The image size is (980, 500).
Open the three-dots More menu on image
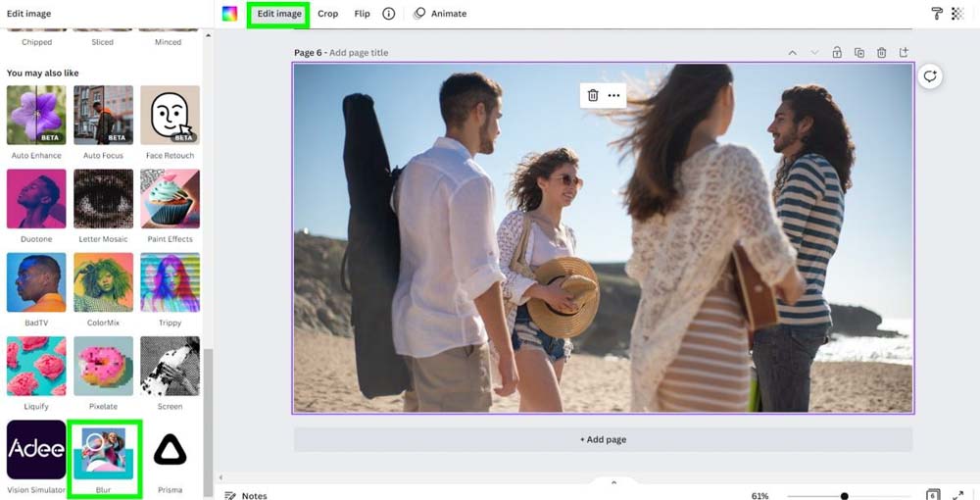pyautogui.click(x=614, y=95)
